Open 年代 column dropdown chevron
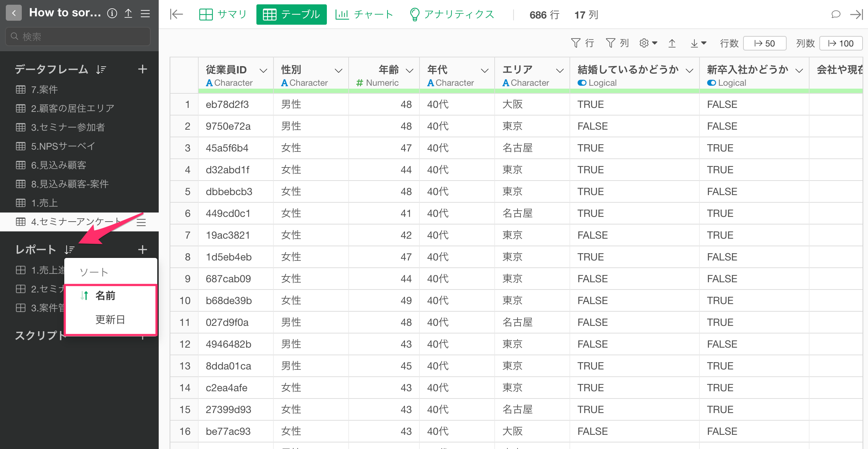868x449 pixels. [484, 70]
